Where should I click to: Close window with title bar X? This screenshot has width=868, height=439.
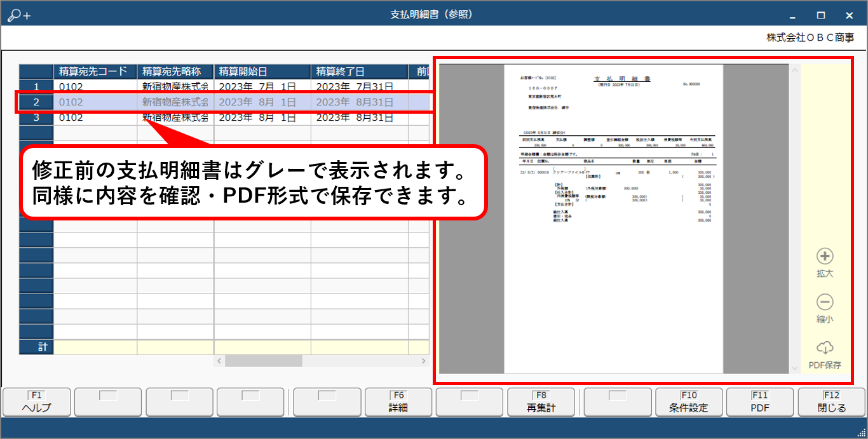click(x=850, y=15)
